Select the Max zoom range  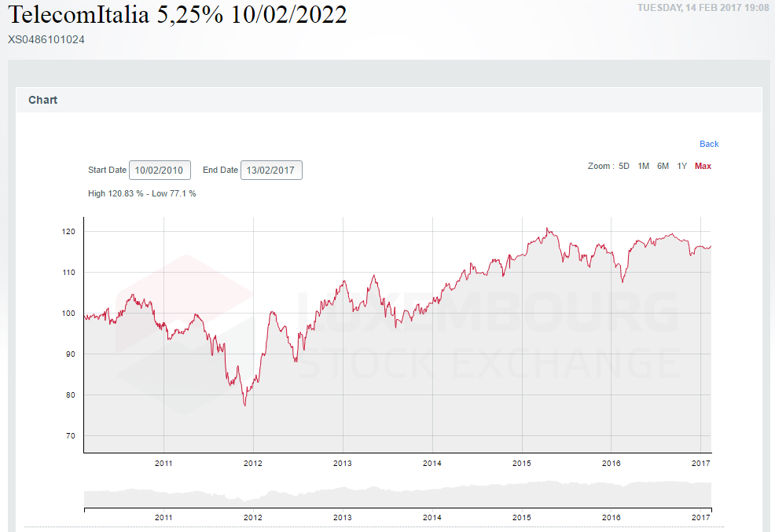pyautogui.click(x=703, y=166)
